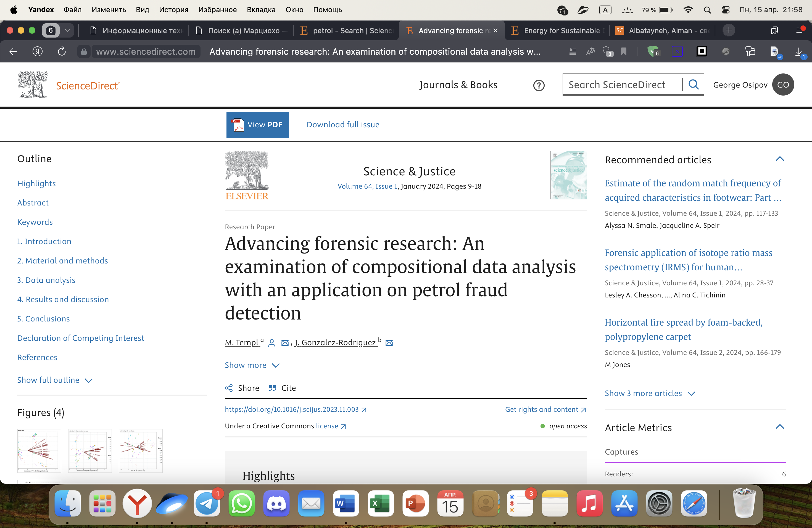812x528 pixels.
Task: Open Microsoft Word in the dock
Action: 346,504
